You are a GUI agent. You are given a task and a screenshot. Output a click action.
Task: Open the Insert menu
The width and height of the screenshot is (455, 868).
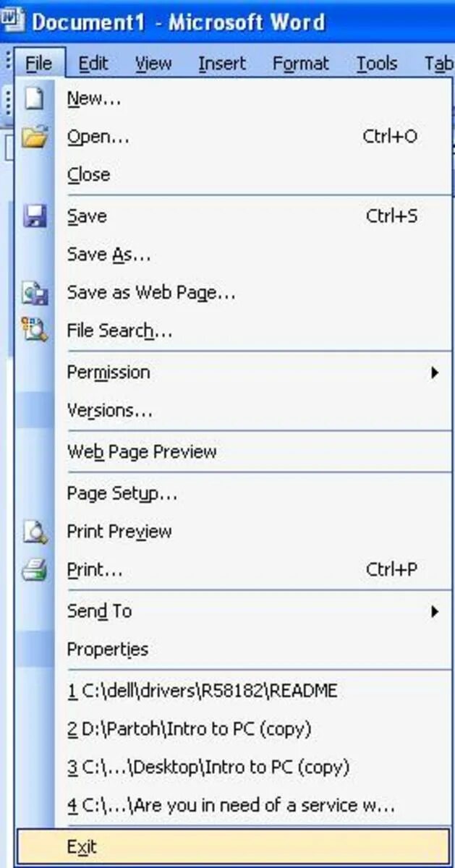tap(221, 64)
